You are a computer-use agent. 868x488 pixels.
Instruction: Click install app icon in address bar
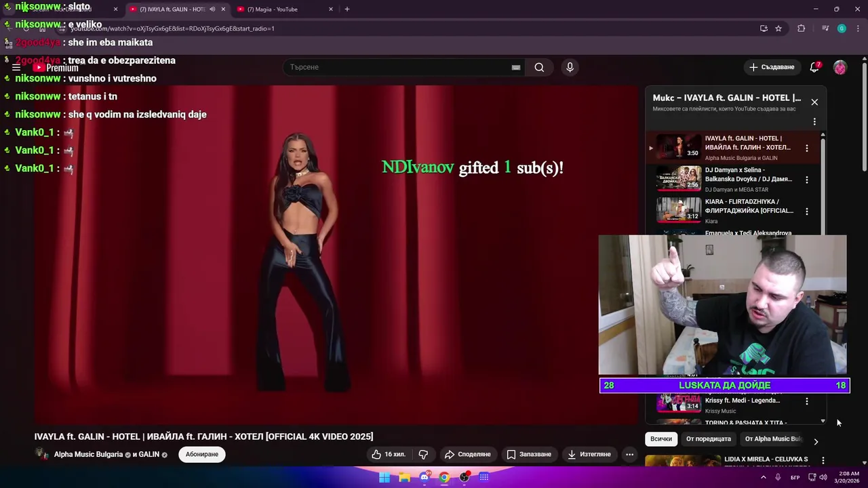[764, 28]
